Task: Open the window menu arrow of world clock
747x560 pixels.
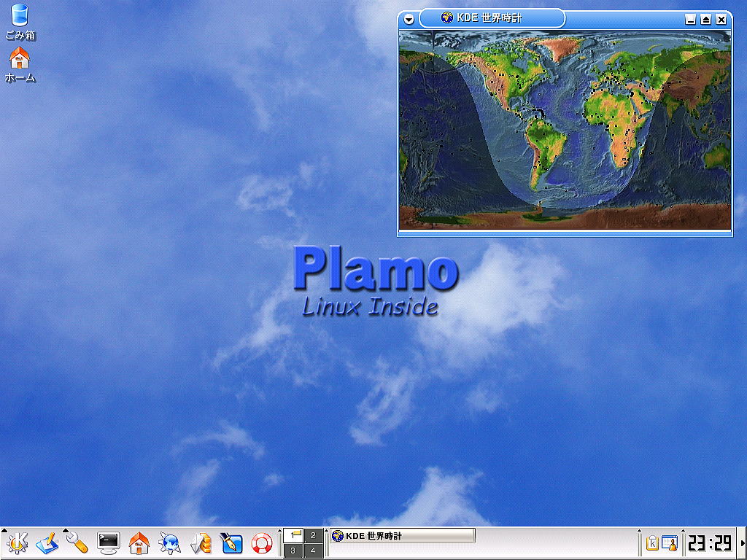Action: point(409,20)
